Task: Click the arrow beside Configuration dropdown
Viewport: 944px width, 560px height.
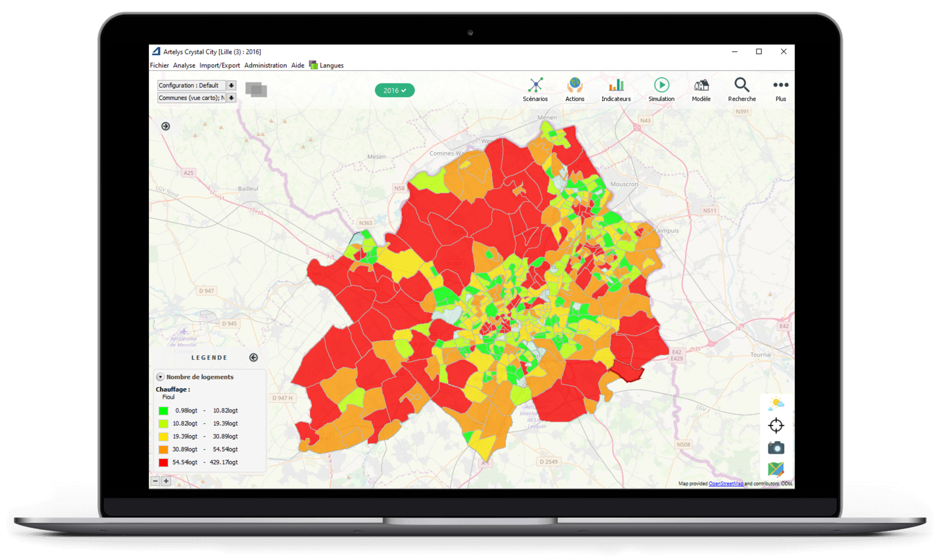Action: click(x=231, y=85)
